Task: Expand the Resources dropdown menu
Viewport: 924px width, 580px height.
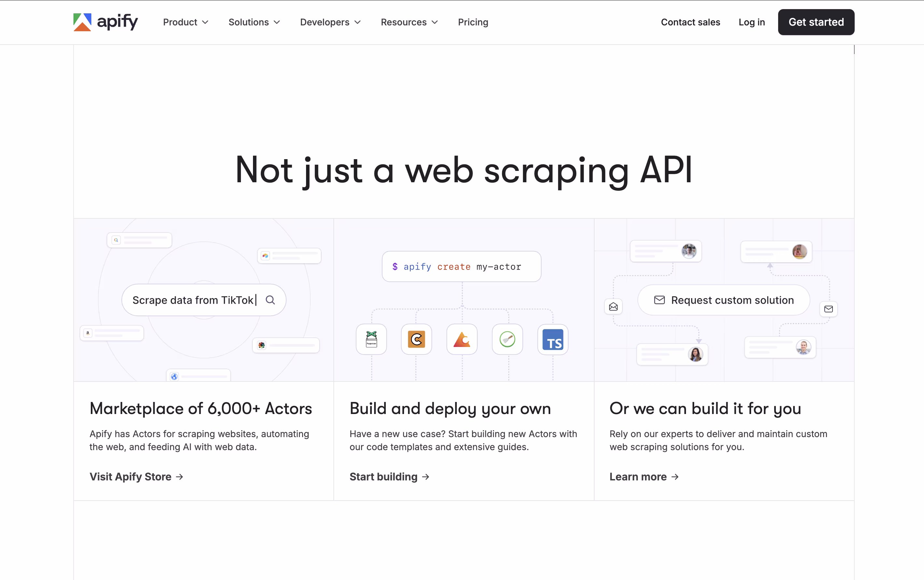Action: (409, 22)
